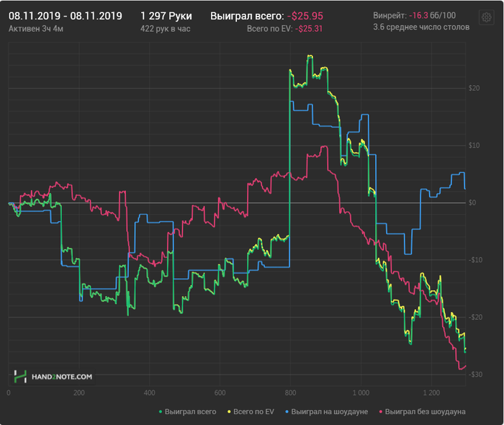Click the '-$20' y-axis label

pos(475,317)
